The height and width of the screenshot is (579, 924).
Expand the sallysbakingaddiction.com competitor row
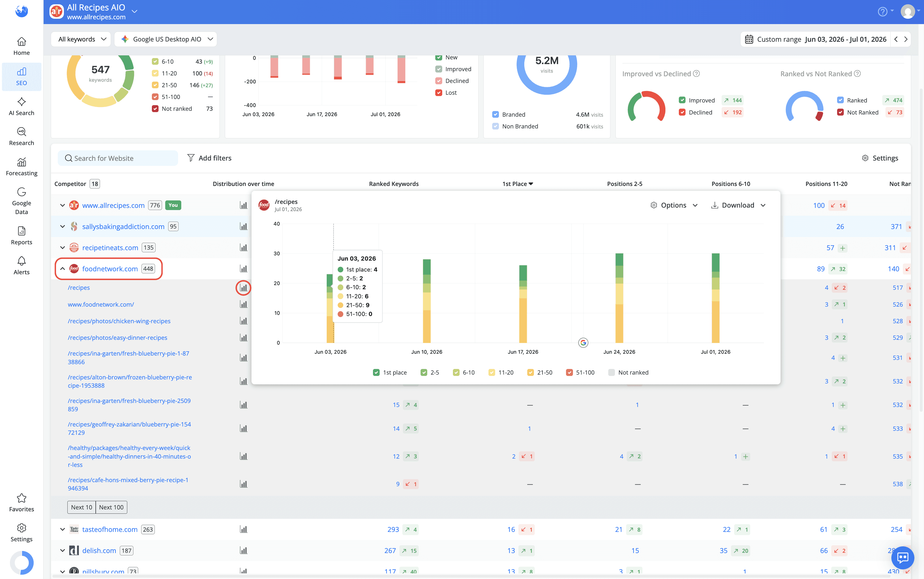click(x=62, y=226)
